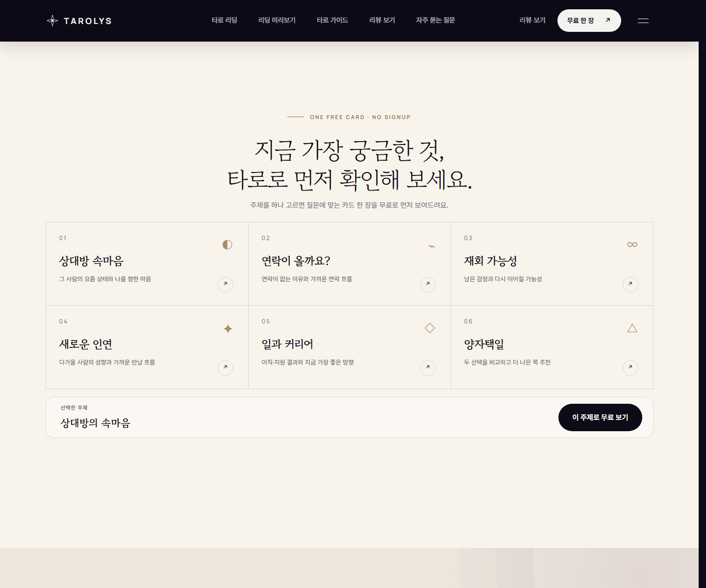706x588 pixels.
Task: Click the number 06 on sixth card
Action: pyautogui.click(x=468, y=321)
